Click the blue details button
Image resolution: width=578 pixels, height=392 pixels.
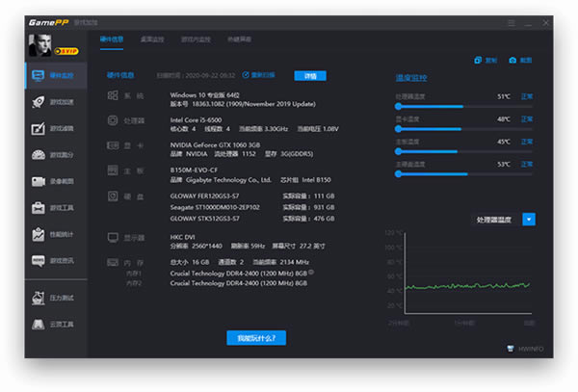(x=310, y=76)
